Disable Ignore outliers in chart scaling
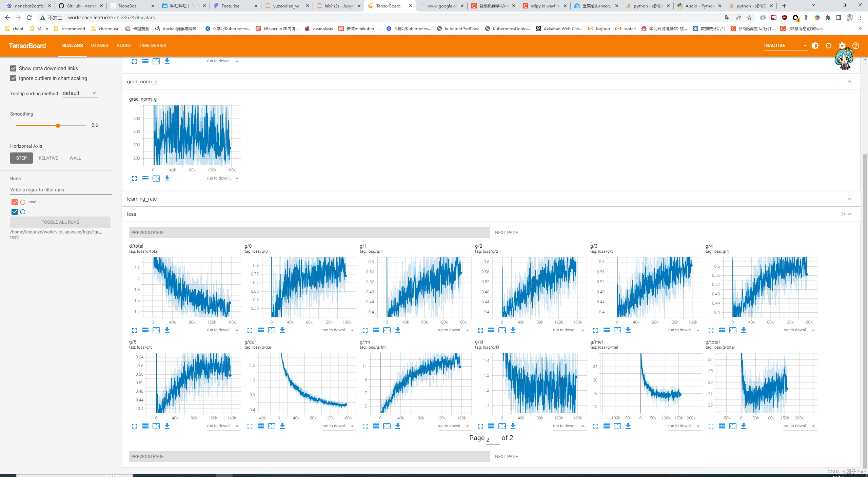 tap(13, 78)
